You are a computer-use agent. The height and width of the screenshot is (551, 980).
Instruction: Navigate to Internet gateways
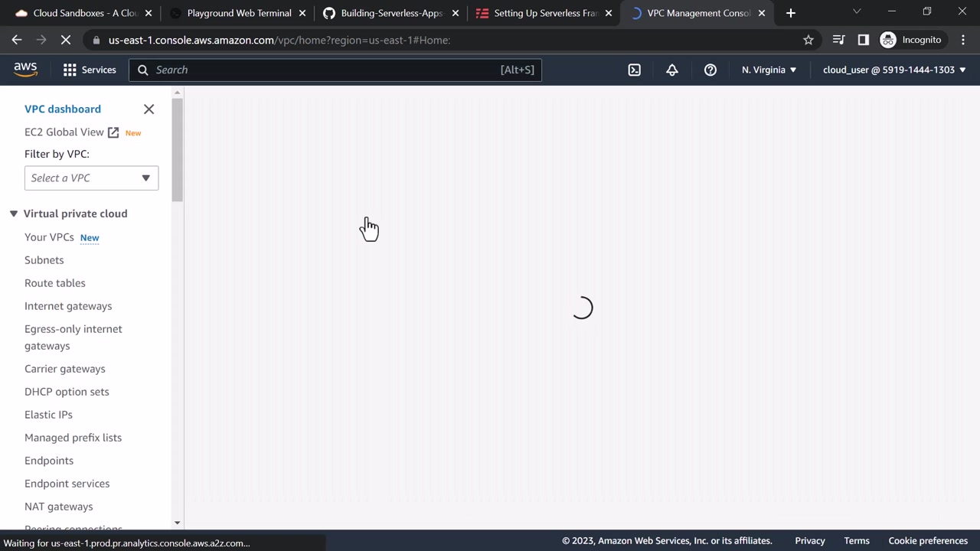tap(68, 306)
